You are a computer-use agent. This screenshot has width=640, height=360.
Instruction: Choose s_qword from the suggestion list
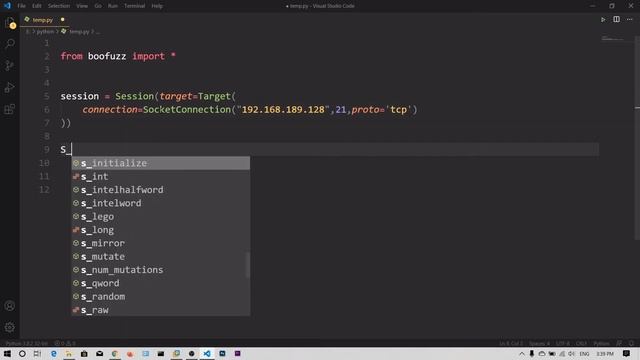(161, 283)
